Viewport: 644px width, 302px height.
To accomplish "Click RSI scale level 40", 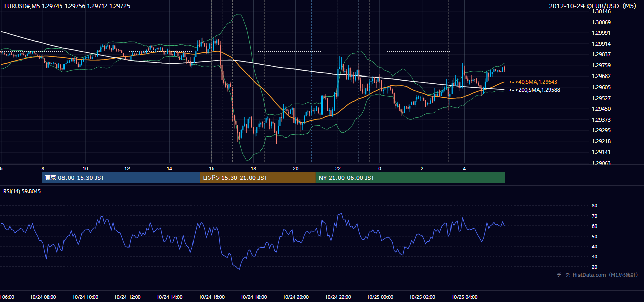I will pyautogui.click(x=594, y=246).
